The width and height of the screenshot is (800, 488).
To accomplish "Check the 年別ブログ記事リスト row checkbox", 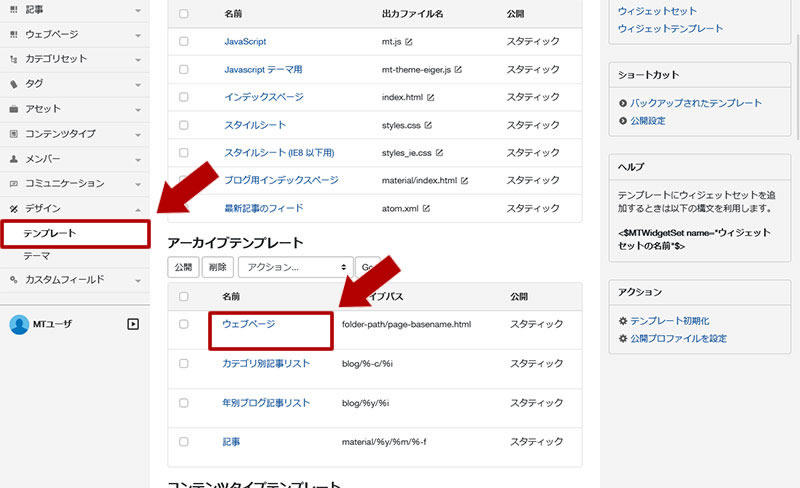I will (184, 403).
